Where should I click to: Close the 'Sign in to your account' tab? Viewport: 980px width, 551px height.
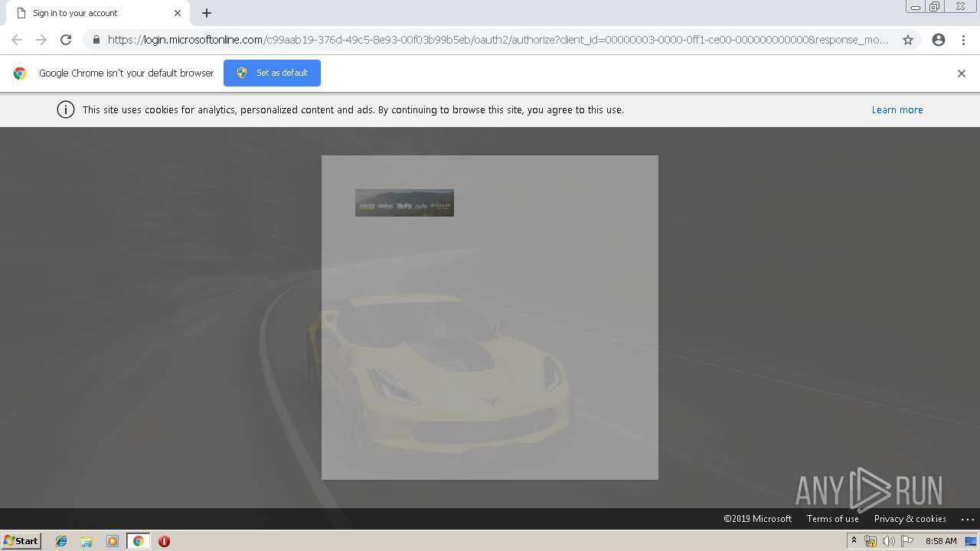coord(178,13)
